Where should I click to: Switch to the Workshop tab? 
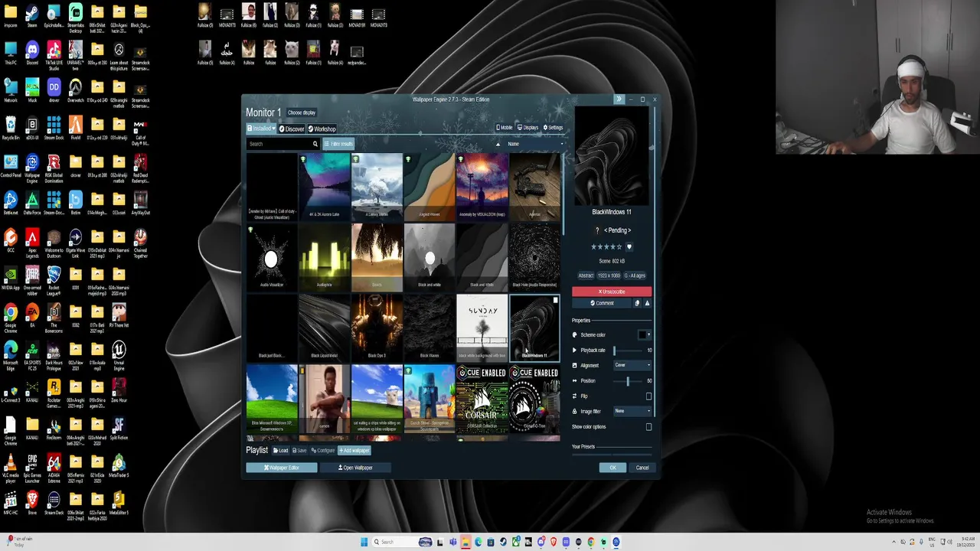coord(322,129)
